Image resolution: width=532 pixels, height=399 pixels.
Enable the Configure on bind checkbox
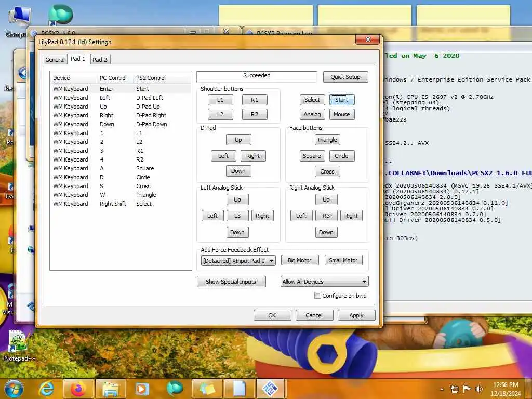(x=317, y=296)
